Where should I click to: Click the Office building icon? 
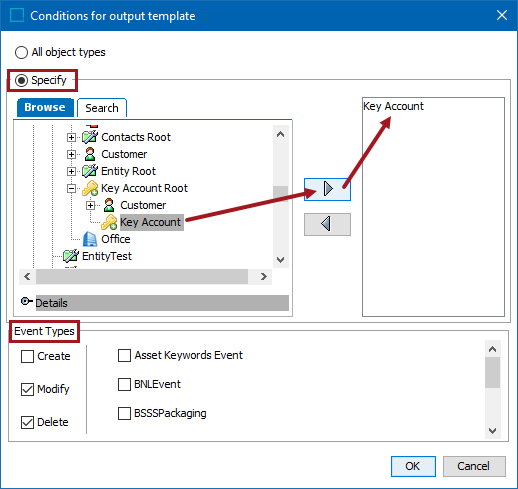coord(90,239)
